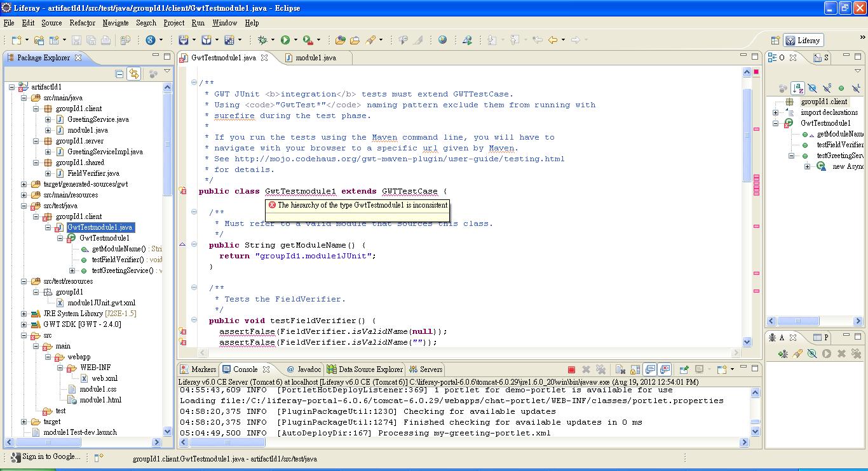Click the Liferay perspective button
Viewport: 868px width, 471px height.
click(803, 41)
